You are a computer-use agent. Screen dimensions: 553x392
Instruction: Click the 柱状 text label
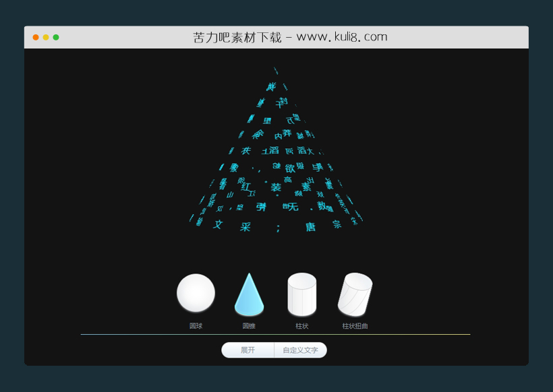click(x=301, y=326)
